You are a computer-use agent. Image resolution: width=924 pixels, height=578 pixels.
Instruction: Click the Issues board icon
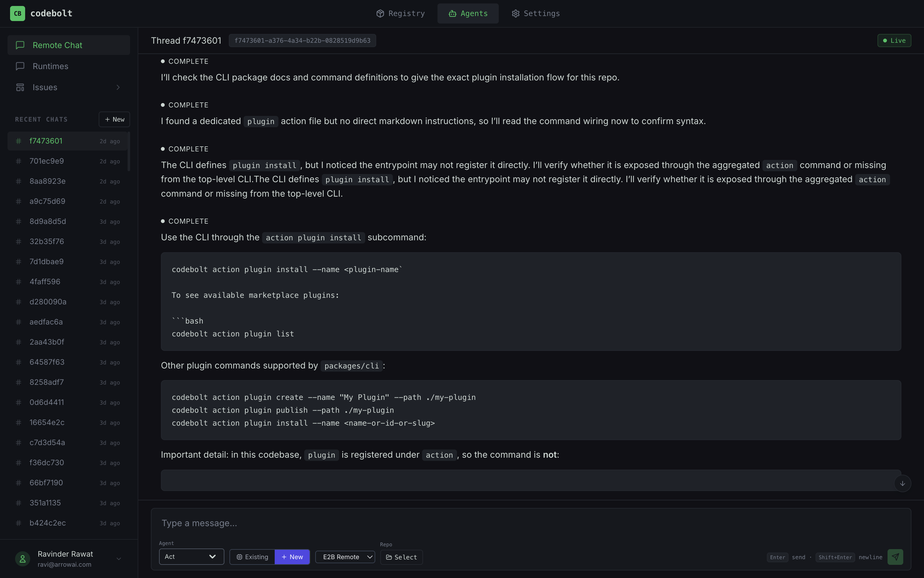[x=20, y=87]
